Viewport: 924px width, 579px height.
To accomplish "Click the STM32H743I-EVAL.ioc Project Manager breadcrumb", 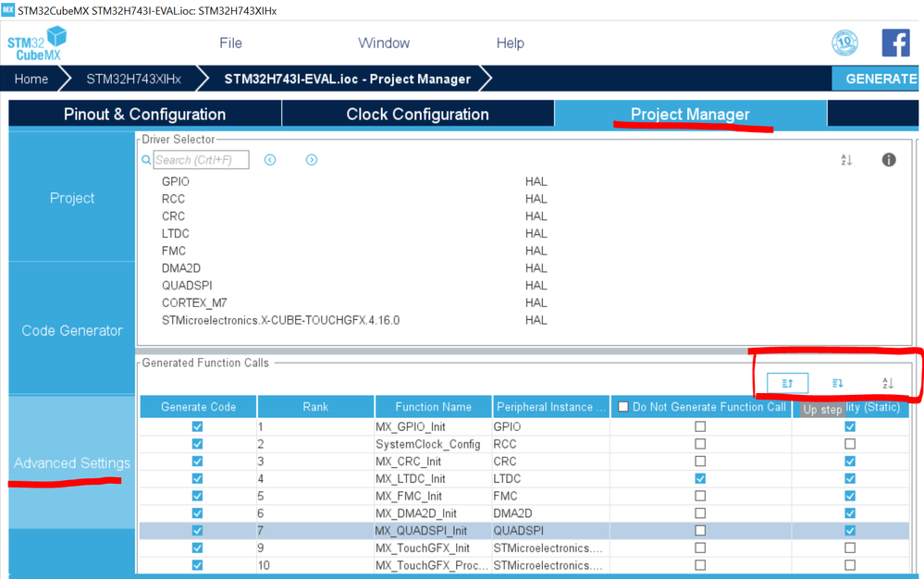I will tap(347, 79).
